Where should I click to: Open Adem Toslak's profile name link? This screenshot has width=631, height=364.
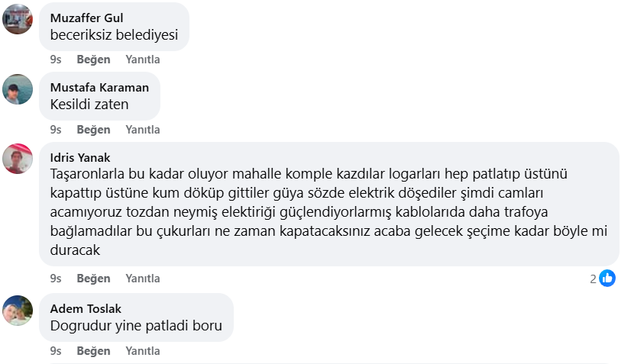pos(86,308)
